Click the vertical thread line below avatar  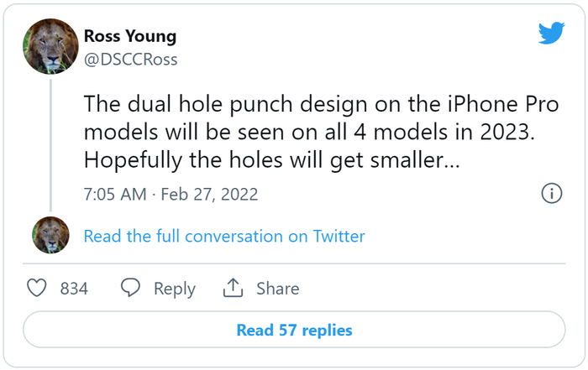pyautogui.click(x=51, y=143)
